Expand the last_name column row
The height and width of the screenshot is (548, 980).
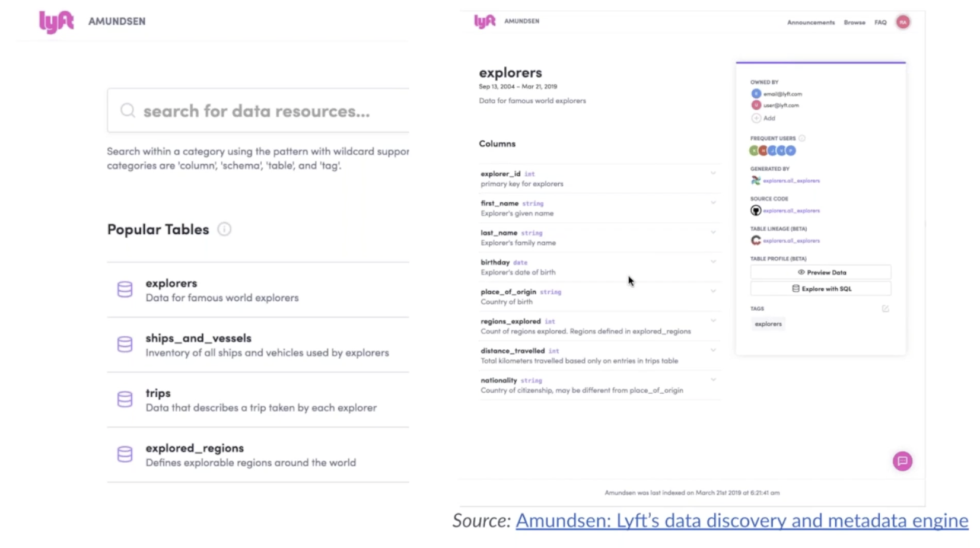(x=713, y=232)
